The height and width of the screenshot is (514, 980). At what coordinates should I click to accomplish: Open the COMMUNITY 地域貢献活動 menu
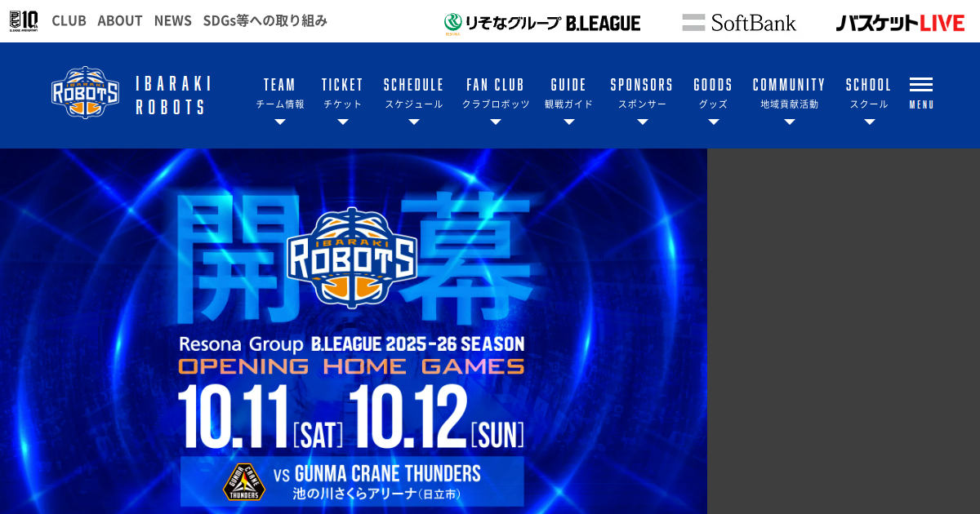coord(789,100)
